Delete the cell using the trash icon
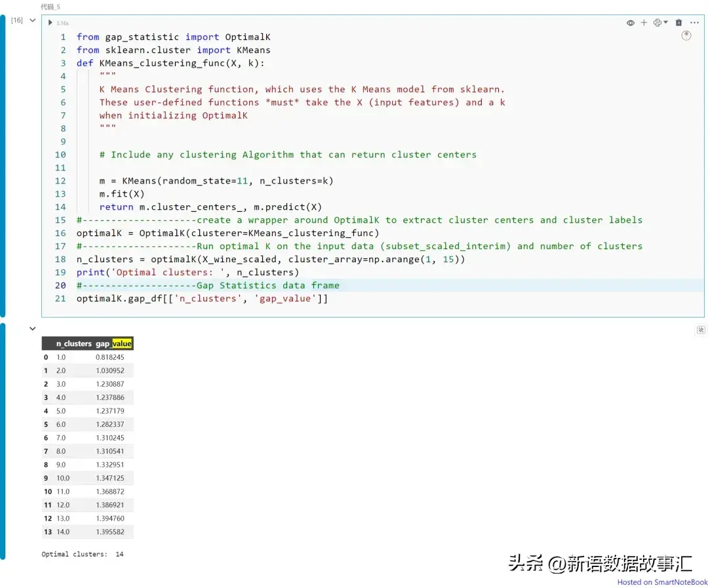The image size is (708, 588). (x=678, y=22)
